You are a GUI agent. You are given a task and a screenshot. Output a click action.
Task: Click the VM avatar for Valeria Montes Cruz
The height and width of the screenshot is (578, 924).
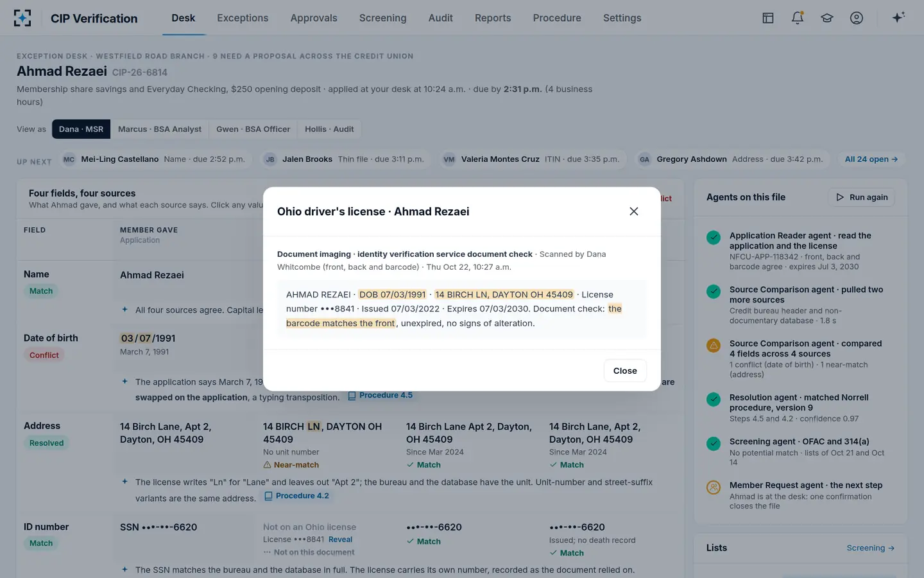(449, 159)
